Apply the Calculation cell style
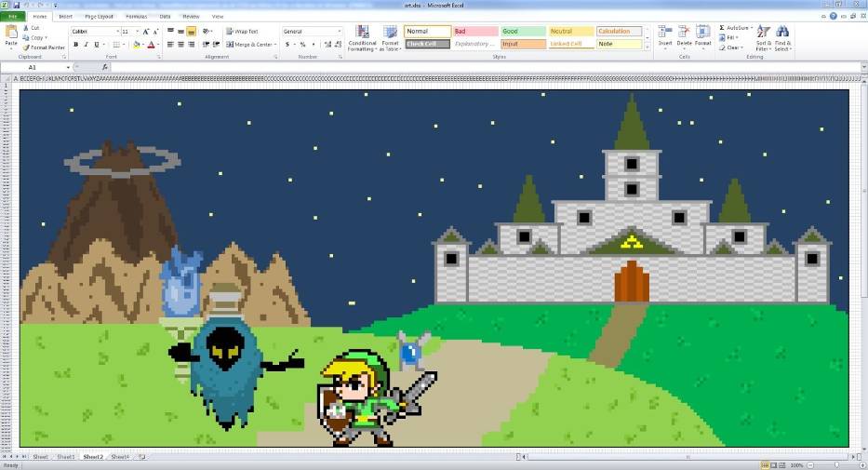 (619, 32)
